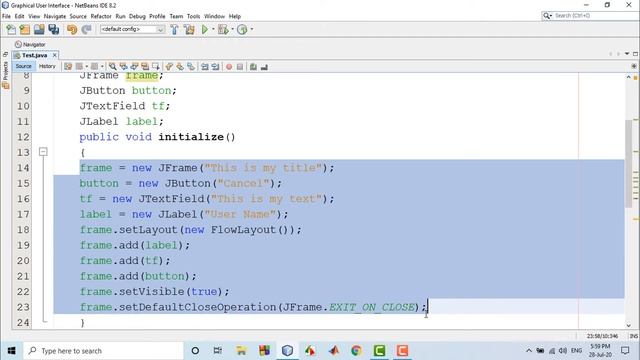Screen dimensions: 640x360
Task: Click the Shift Line Left icon
Action: (204, 67)
